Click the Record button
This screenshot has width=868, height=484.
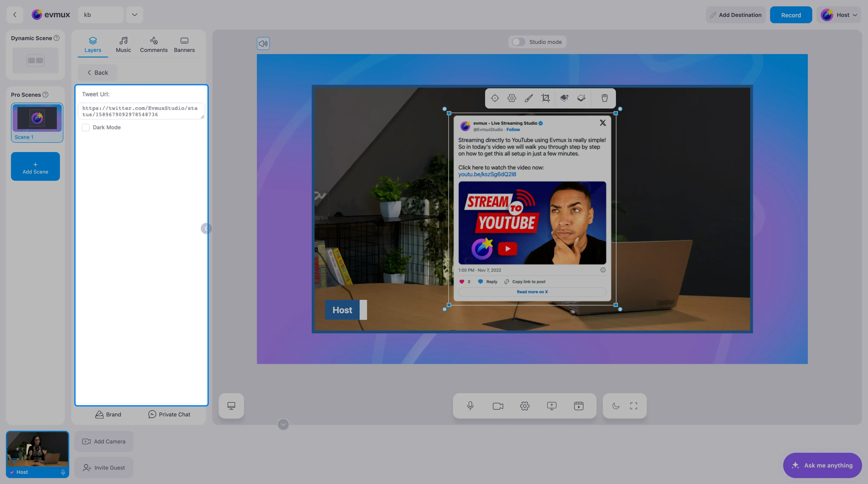tap(791, 15)
